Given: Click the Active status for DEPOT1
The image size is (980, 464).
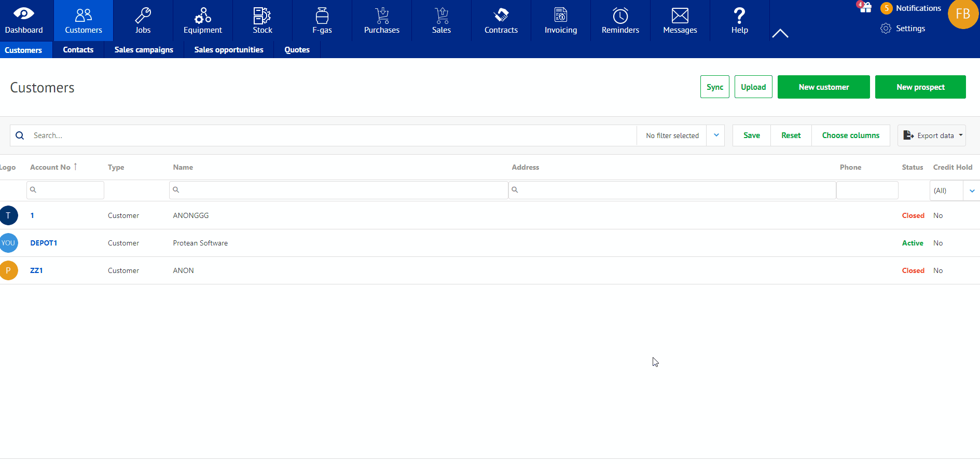Looking at the screenshot, I should pos(913,243).
